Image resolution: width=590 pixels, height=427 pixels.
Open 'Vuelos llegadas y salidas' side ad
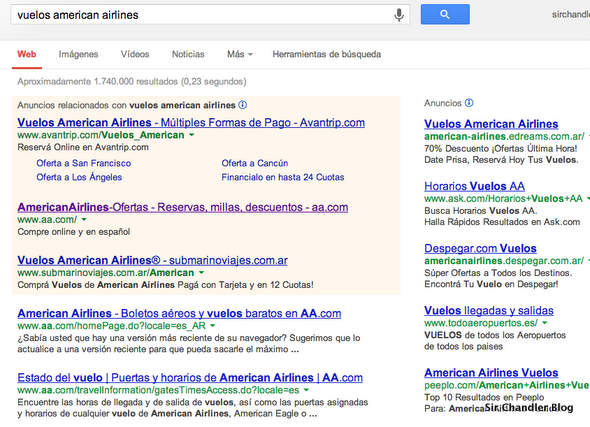tap(489, 311)
